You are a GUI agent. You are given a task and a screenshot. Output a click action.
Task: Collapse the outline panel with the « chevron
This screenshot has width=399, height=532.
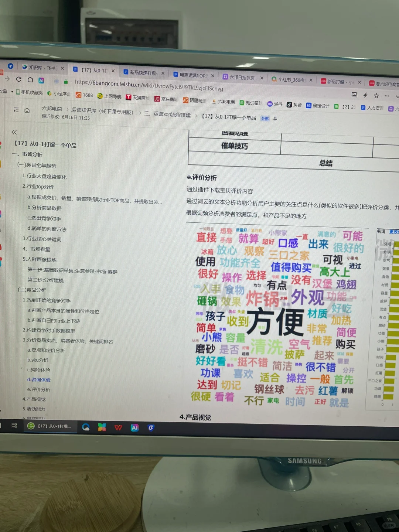coord(14,132)
